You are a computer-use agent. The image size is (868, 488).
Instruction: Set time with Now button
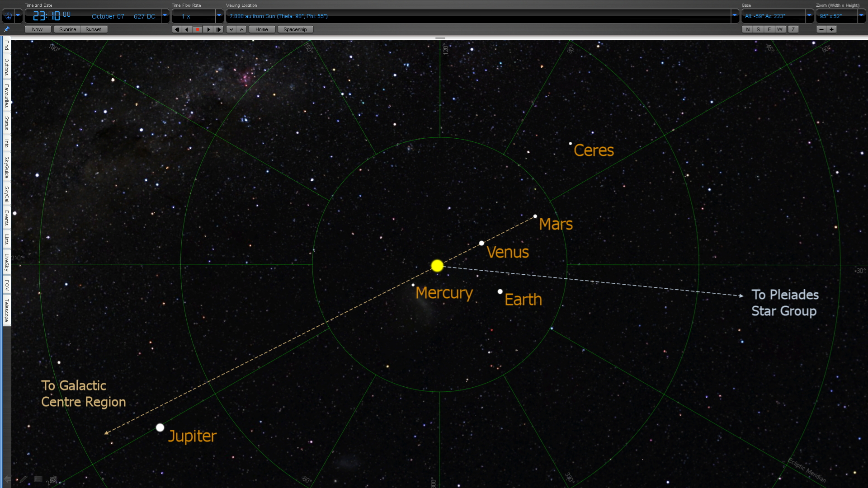click(x=37, y=29)
